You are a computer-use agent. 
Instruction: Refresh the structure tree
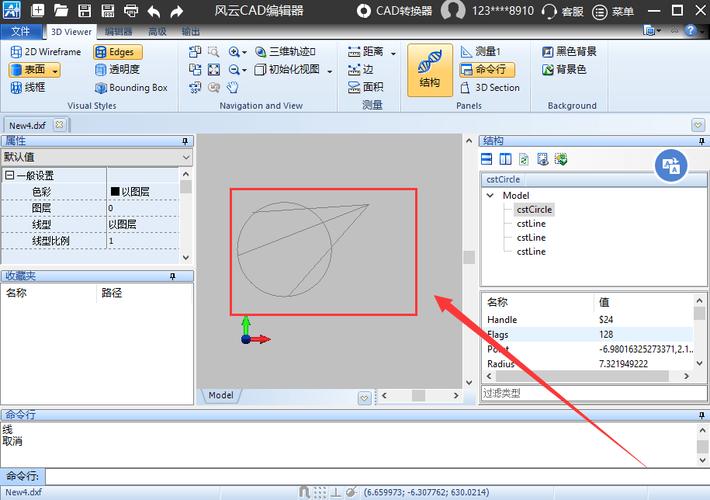point(524,159)
